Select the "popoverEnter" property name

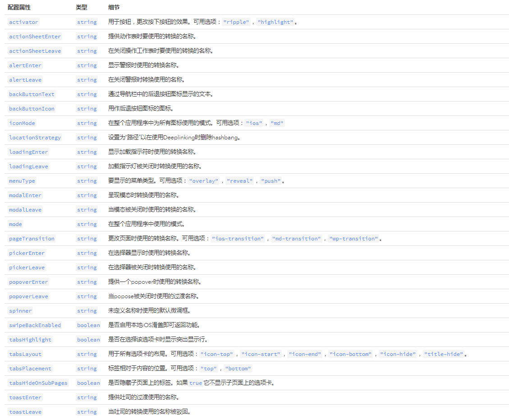tap(28, 282)
